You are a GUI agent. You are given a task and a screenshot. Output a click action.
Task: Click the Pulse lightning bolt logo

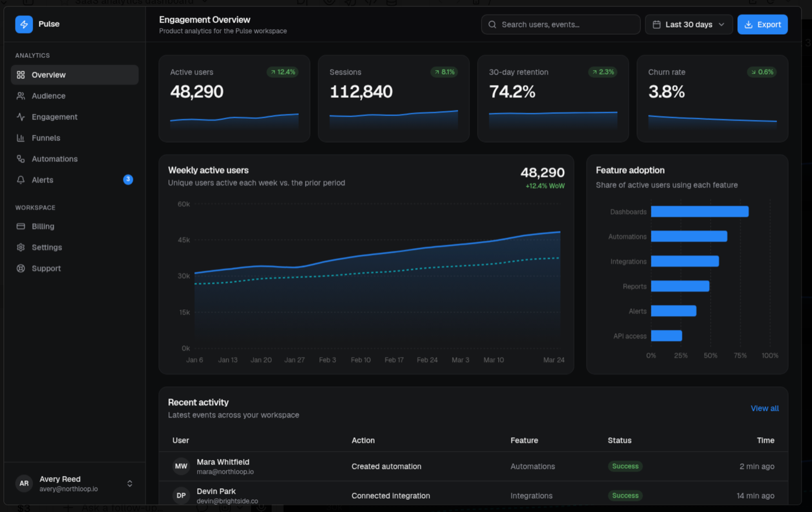tap(24, 24)
